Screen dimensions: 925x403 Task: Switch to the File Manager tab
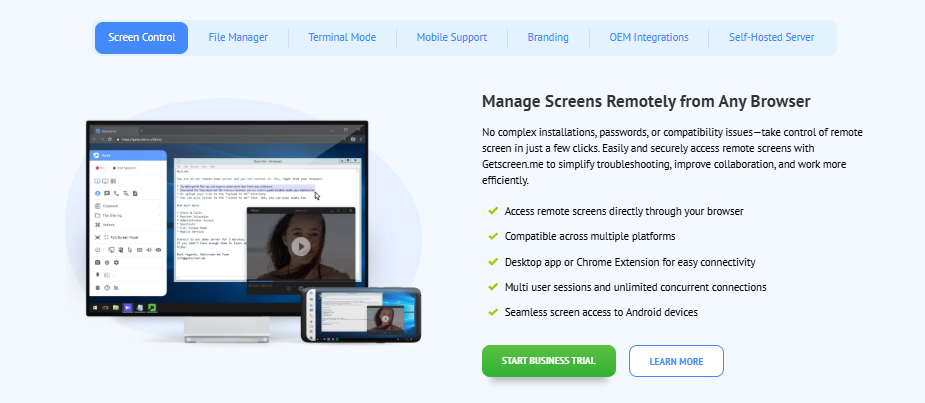pyautogui.click(x=238, y=38)
